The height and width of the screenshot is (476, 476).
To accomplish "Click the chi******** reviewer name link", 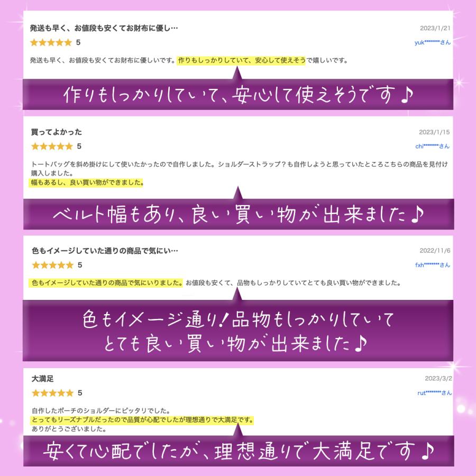I will click(x=432, y=147).
